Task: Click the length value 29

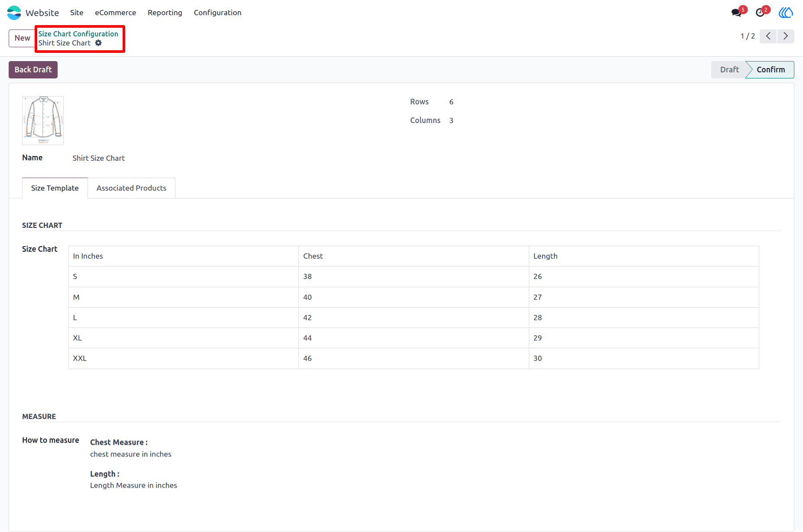Action: pos(644,338)
